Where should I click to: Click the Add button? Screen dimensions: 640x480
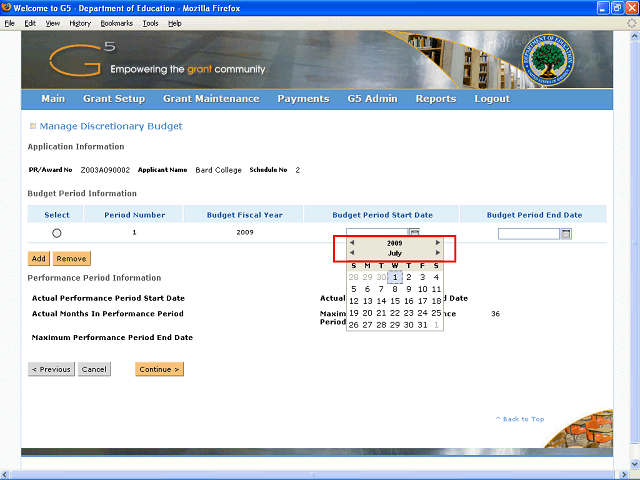tap(39, 258)
